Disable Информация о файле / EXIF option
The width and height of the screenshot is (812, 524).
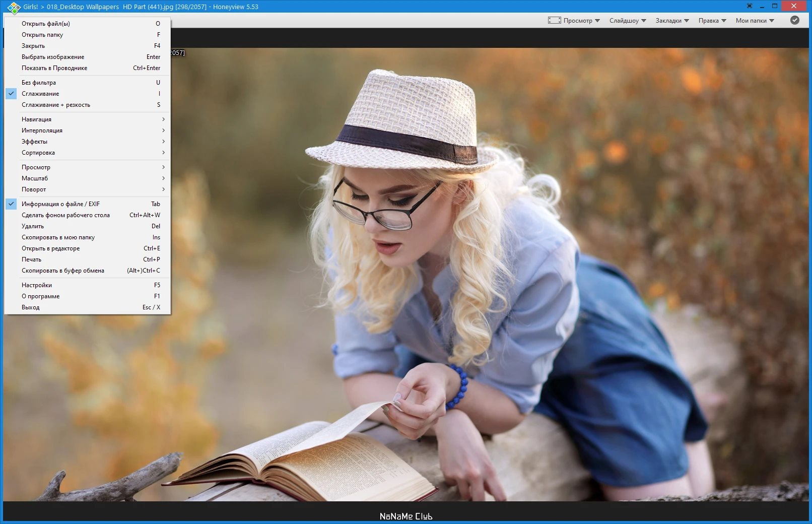[87, 204]
